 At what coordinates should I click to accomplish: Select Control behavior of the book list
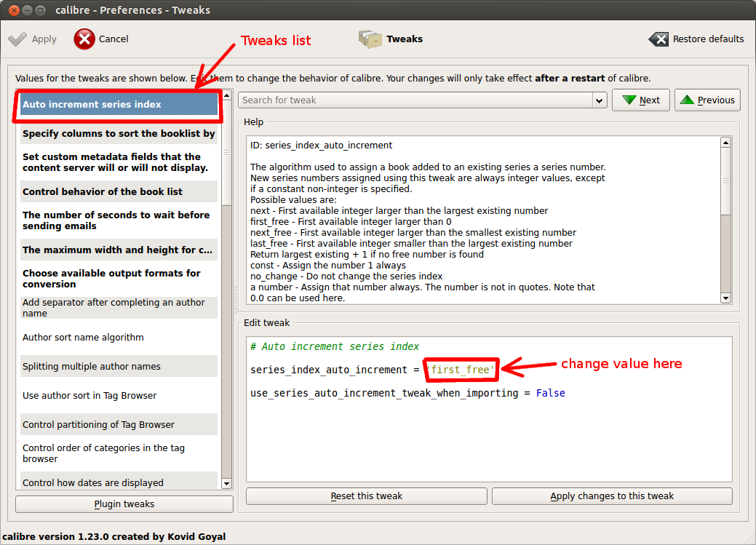(x=119, y=191)
